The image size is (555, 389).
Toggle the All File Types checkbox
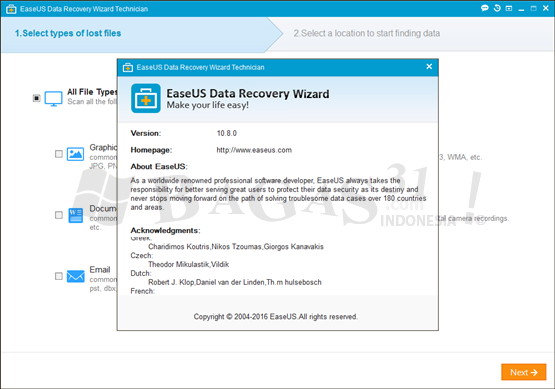[x=36, y=98]
